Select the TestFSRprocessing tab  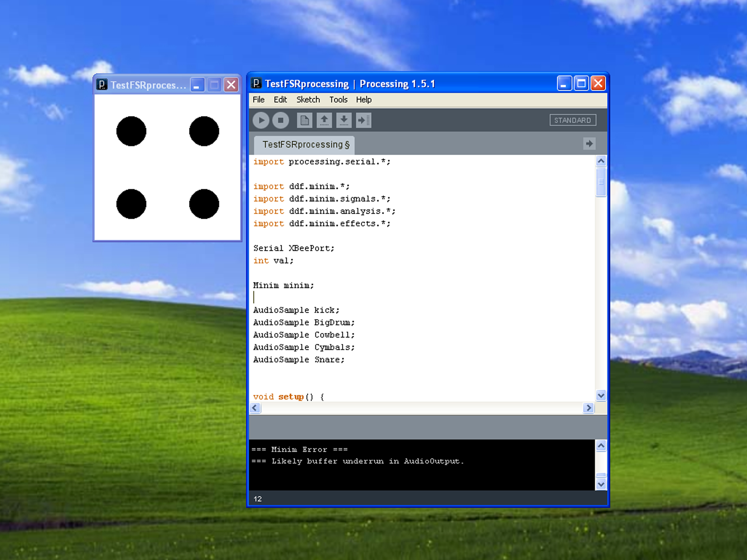pyautogui.click(x=304, y=145)
